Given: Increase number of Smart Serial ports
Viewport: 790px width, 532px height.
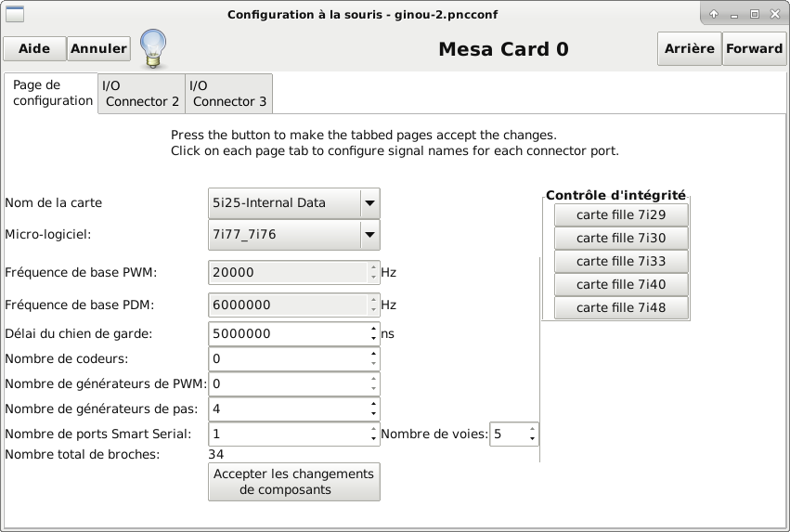Looking at the screenshot, I should pyautogui.click(x=373, y=429).
